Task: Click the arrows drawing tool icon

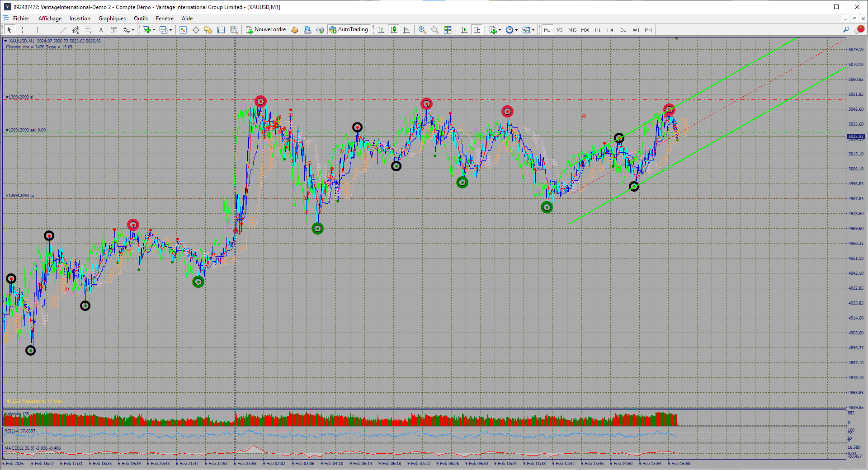Action: [x=126, y=30]
